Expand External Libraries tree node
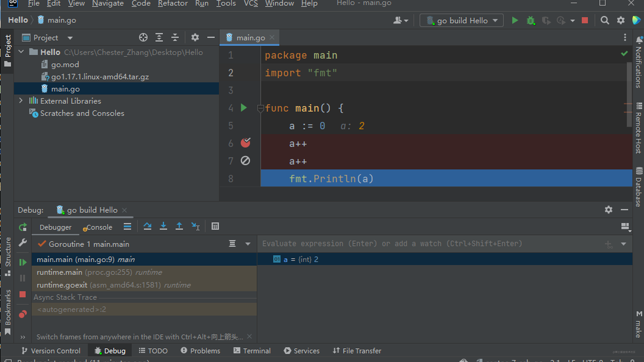Screen dimensions: 644x362 pyautogui.click(x=21, y=101)
